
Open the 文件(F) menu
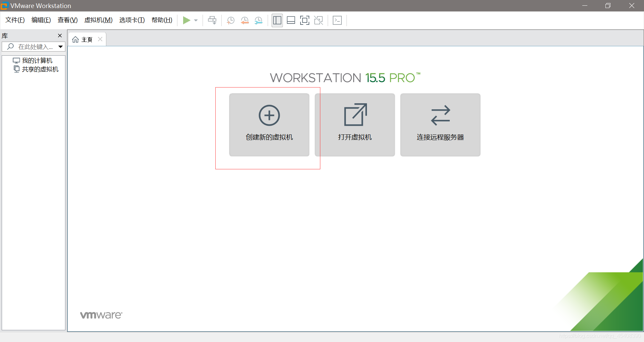coord(15,20)
